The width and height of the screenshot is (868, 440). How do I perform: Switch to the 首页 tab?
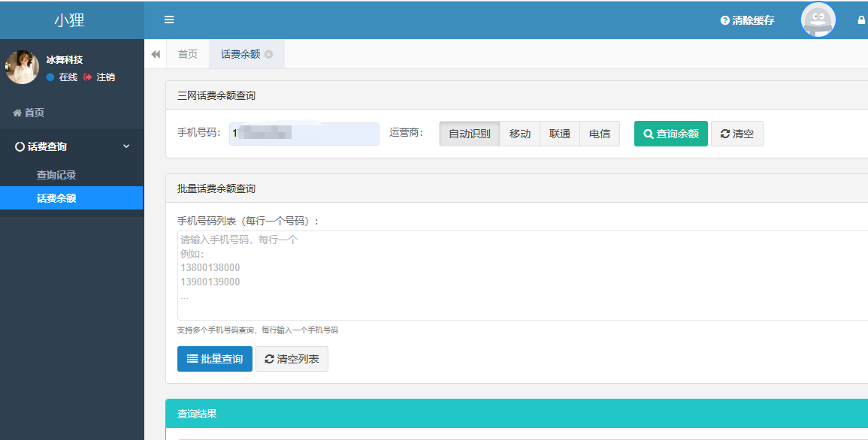(x=187, y=54)
